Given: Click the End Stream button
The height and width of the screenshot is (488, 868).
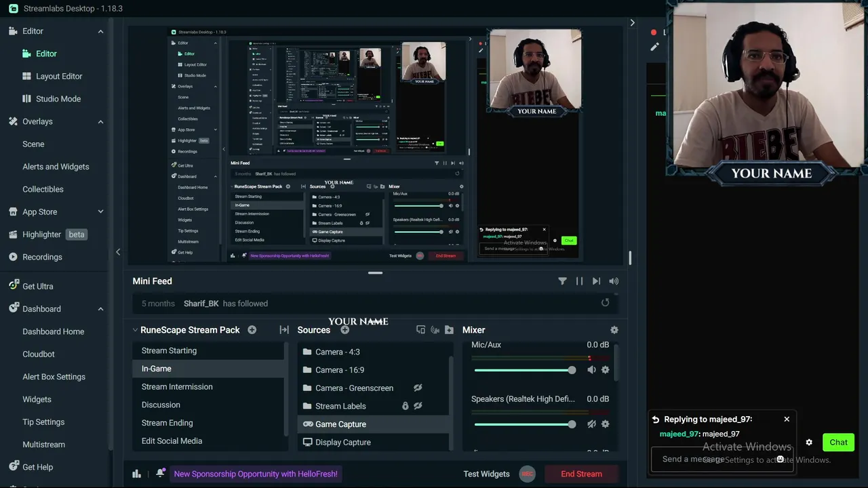Looking at the screenshot, I should (581, 474).
